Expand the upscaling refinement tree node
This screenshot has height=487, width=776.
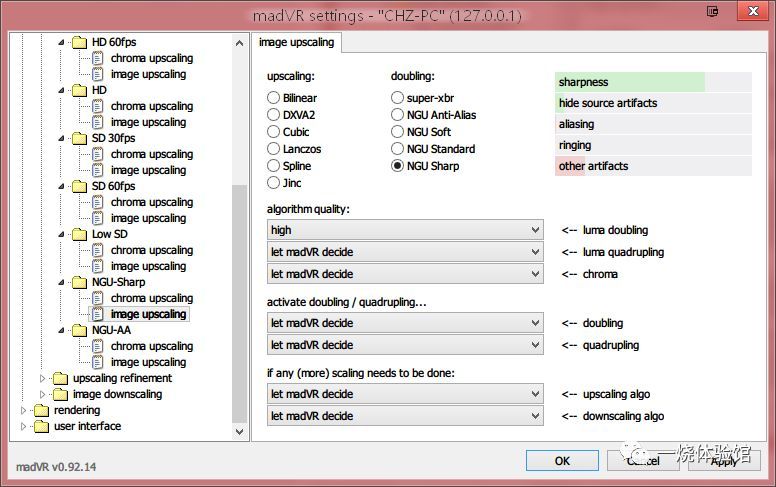tap(42, 379)
